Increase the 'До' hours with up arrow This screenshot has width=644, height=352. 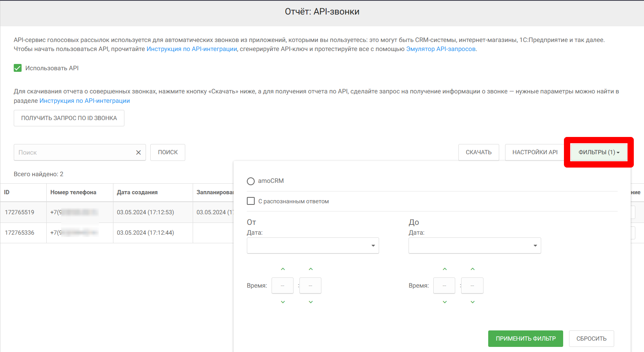click(445, 269)
